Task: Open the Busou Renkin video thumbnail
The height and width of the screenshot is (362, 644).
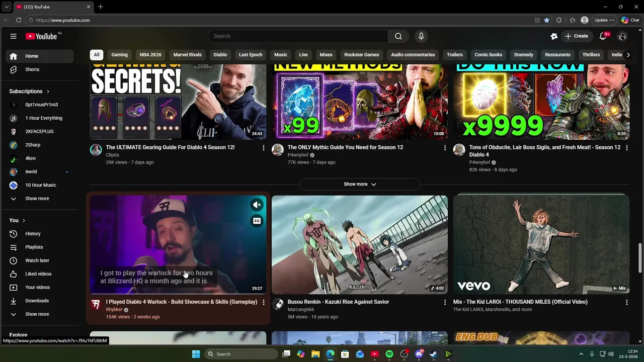Action: point(360,245)
